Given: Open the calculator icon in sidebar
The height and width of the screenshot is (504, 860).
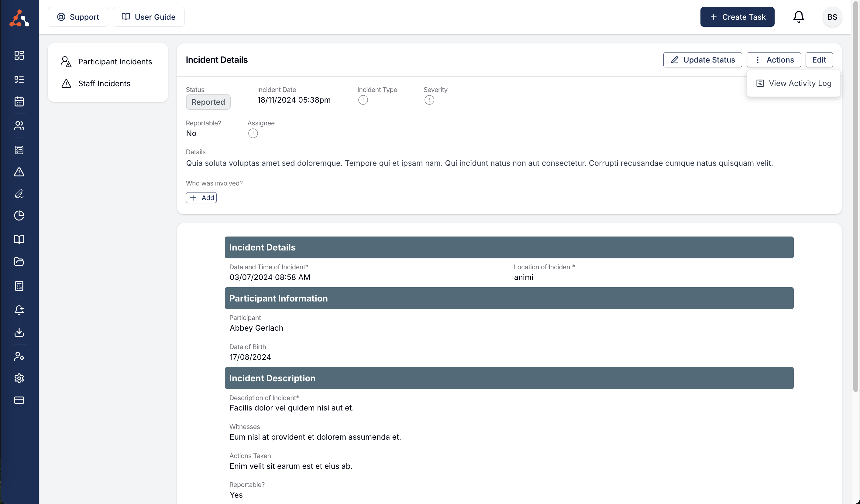Looking at the screenshot, I should coord(19,286).
